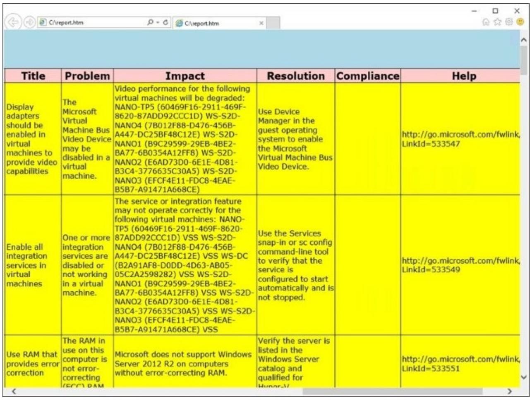Click 'One or more integration services are disabled' cell
The height and width of the screenshot is (400, 532).
click(87, 265)
